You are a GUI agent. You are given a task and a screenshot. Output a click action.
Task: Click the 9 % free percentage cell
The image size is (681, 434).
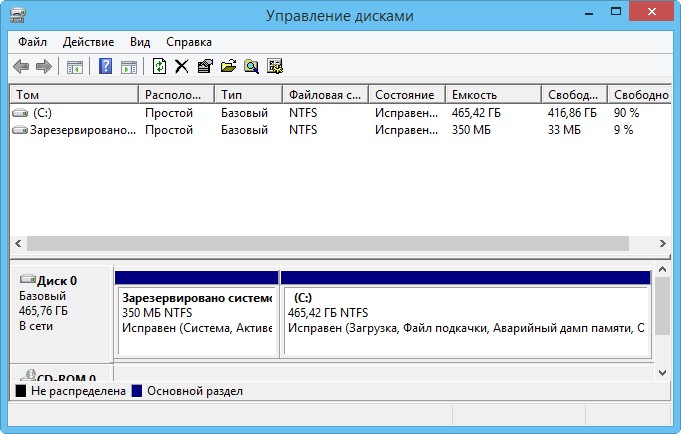pyautogui.click(x=623, y=130)
